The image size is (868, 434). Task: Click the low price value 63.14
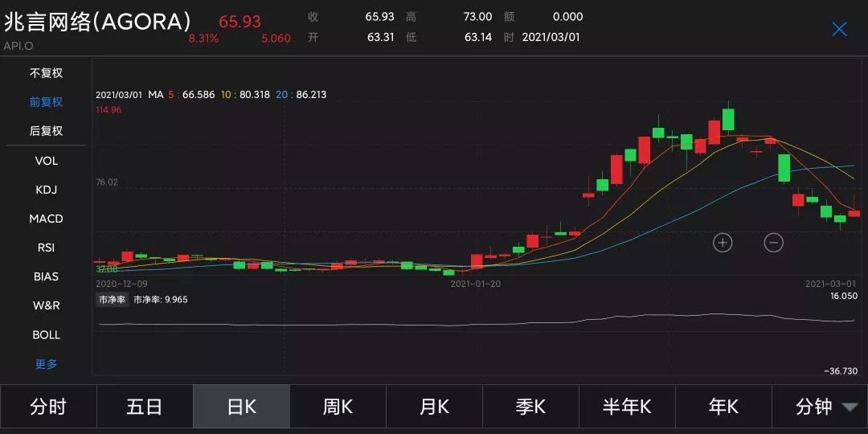click(x=477, y=38)
